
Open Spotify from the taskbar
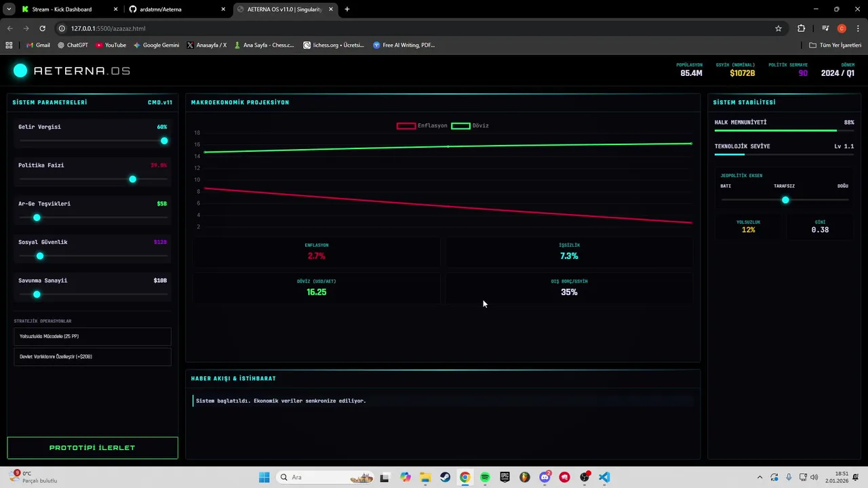coord(485,477)
